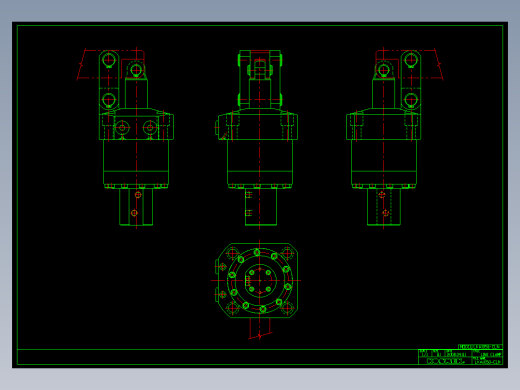Click the small label box above the title block
Screen dimensions: 520x390
point(480,347)
